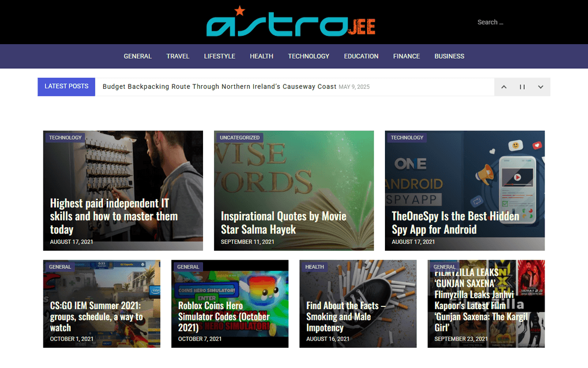Click the August 16, 2021 date
This screenshot has width=588, height=368.
[x=328, y=339]
